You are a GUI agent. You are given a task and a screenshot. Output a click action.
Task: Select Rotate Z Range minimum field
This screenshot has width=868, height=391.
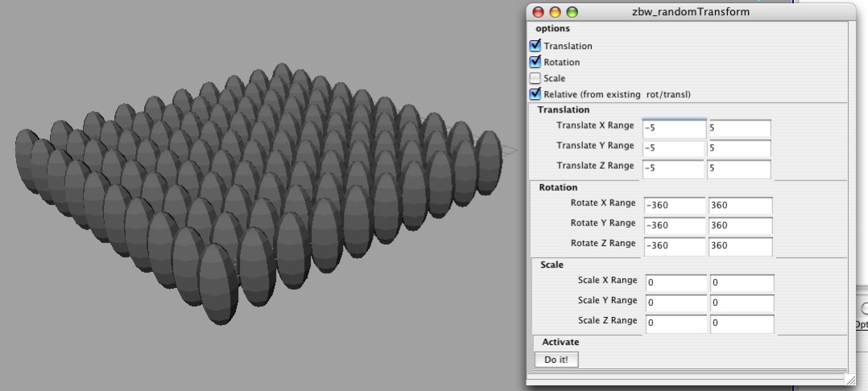coord(675,246)
